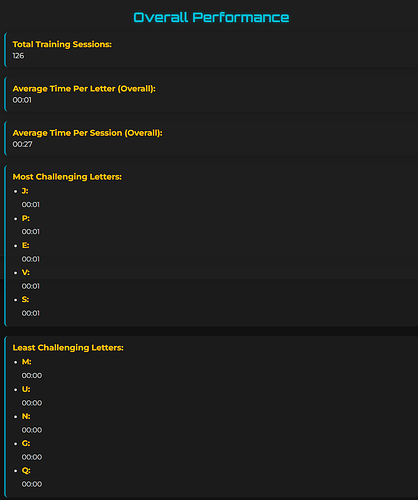Click the letter G entry

(26, 443)
